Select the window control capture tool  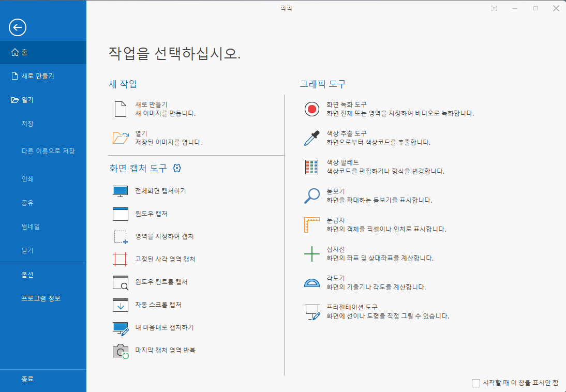[161, 282]
